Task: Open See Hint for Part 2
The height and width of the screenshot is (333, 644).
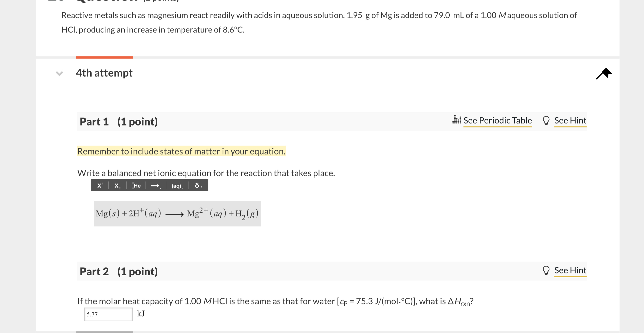Action: click(x=570, y=270)
